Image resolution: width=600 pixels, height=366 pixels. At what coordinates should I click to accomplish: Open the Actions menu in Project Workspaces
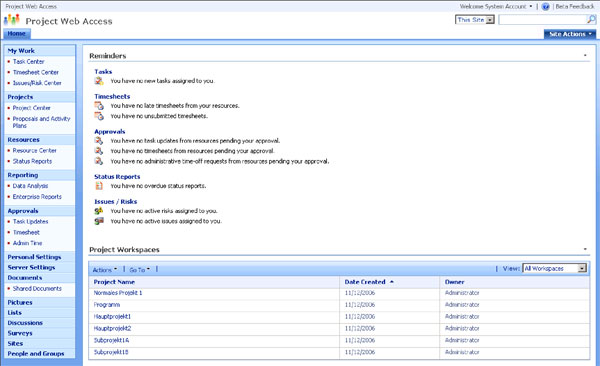click(105, 270)
